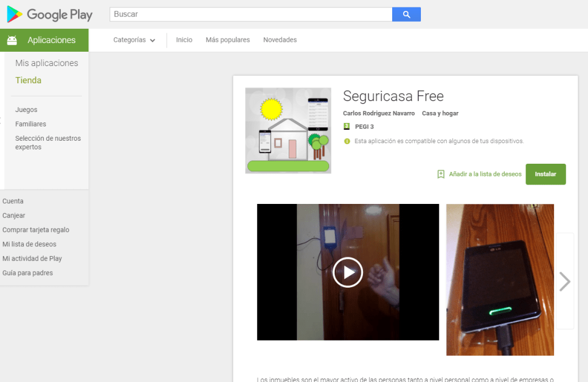Advance screenshots with right carousel arrow
The height and width of the screenshot is (382, 588).
point(564,281)
